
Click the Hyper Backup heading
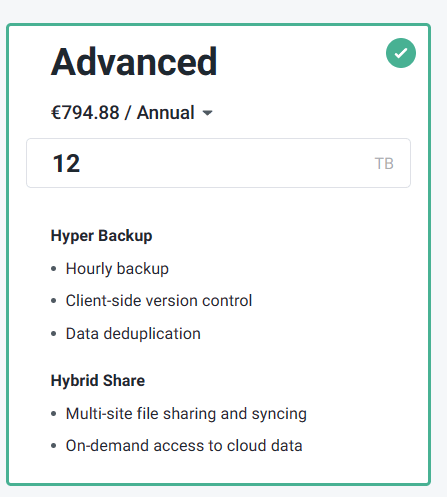101,236
